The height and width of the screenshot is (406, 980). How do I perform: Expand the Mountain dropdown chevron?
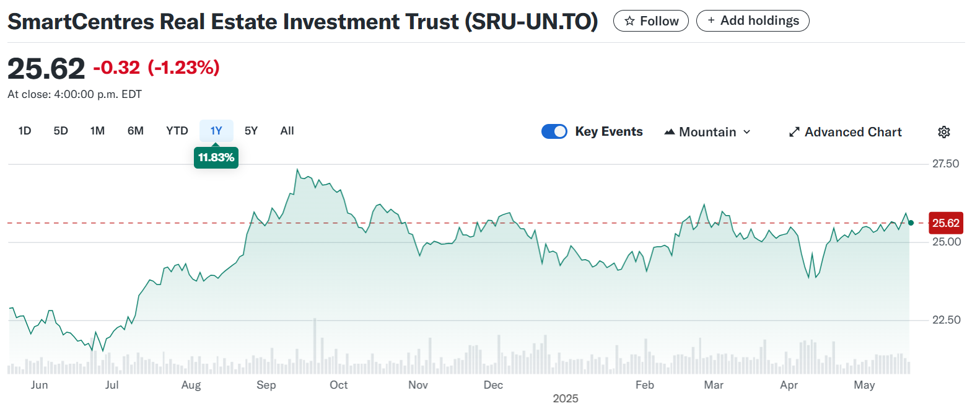pyautogui.click(x=747, y=132)
